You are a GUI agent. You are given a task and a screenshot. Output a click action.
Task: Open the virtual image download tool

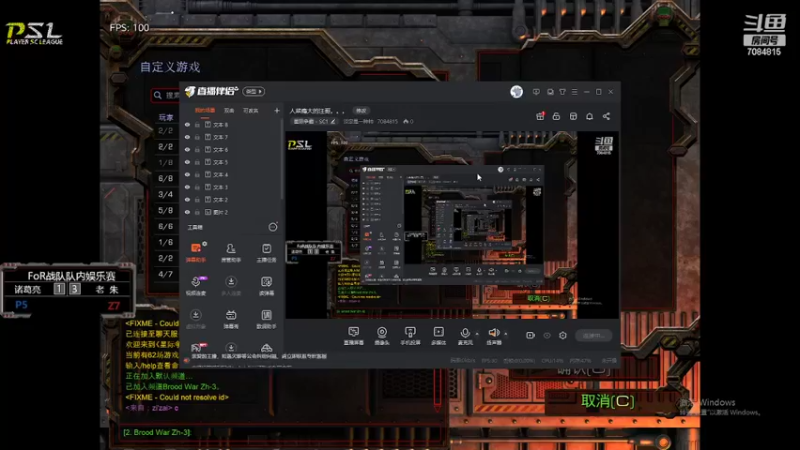click(x=196, y=319)
